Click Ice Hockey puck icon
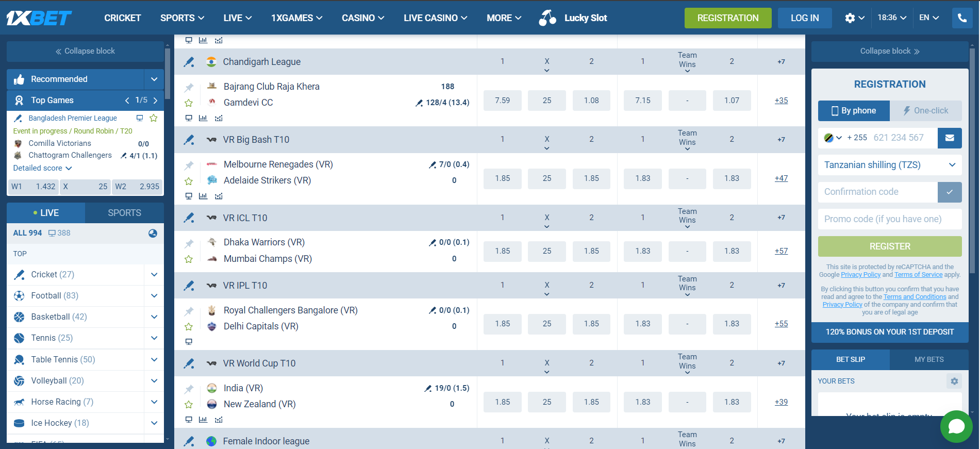The image size is (980, 449). 19,423
